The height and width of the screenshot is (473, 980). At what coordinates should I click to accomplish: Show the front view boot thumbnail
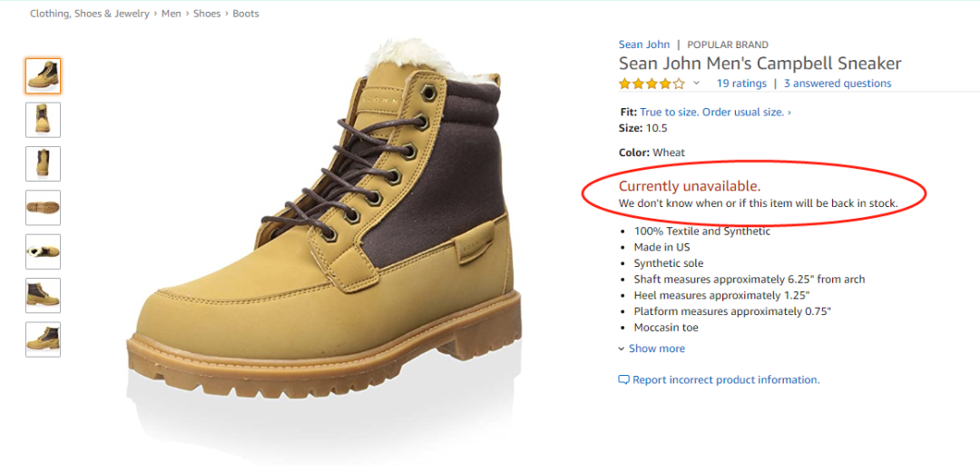43,120
